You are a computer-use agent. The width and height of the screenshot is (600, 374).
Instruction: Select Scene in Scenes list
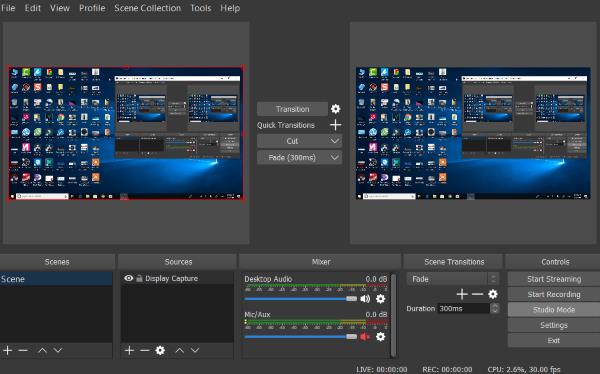tap(56, 279)
